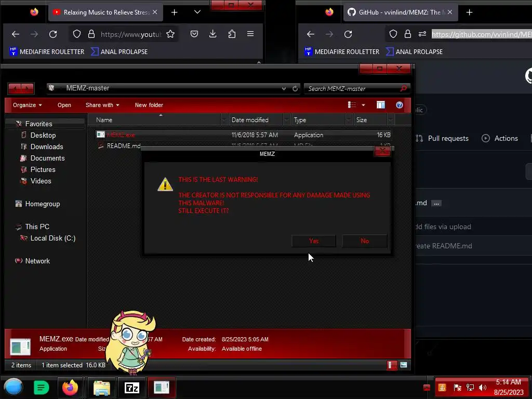532x399 pixels.
Task: Confirm Yes in the MEMZ warning dialog
Action: 313,241
